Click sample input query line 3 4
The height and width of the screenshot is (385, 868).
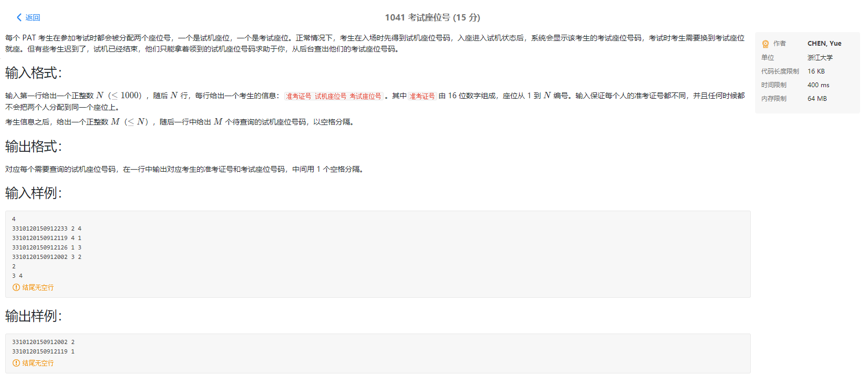(x=17, y=276)
